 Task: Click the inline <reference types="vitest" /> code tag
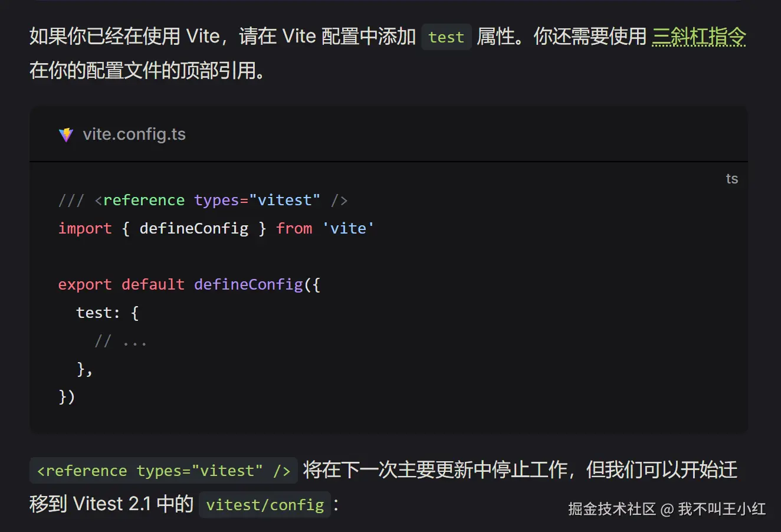[x=163, y=471]
